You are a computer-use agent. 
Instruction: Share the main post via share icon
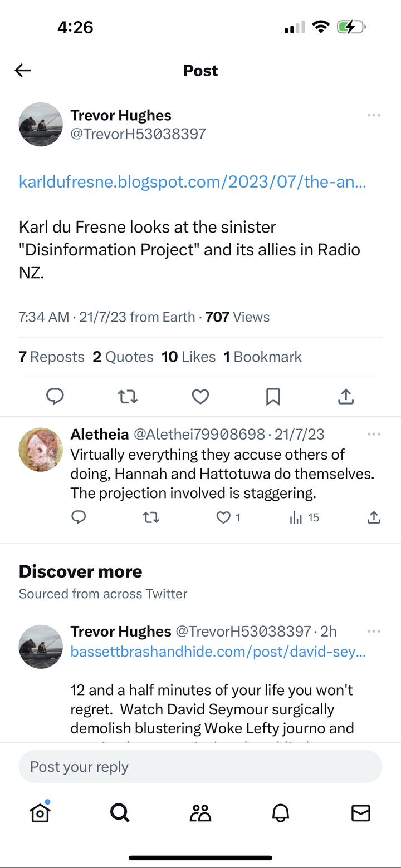pos(346,396)
